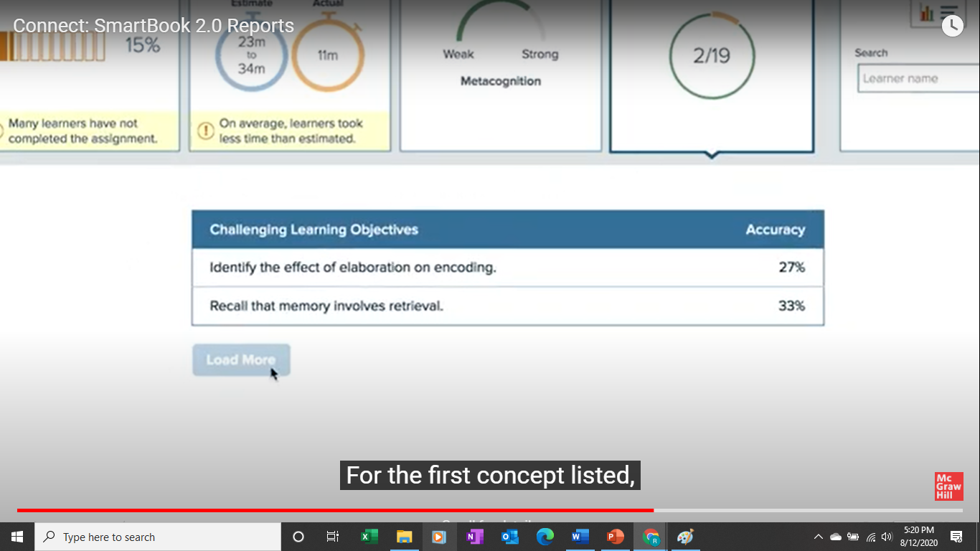Click the 33% accuracy value
980x551 pixels.
click(x=791, y=306)
